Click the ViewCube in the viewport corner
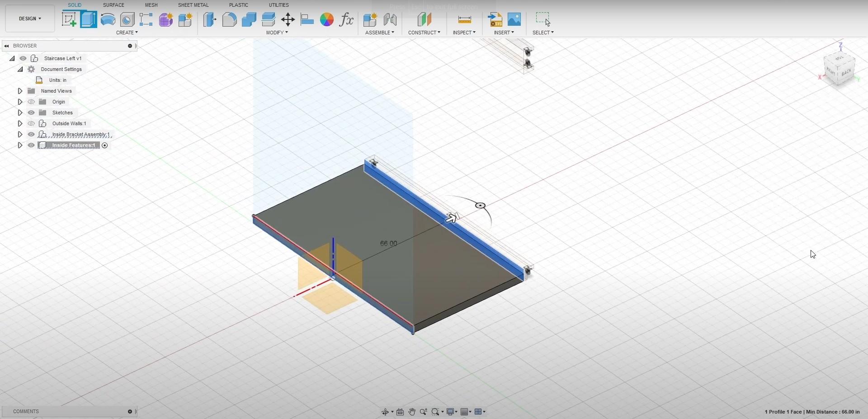The width and height of the screenshot is (868, 419). pyautogui.click(x=839, y=68)
